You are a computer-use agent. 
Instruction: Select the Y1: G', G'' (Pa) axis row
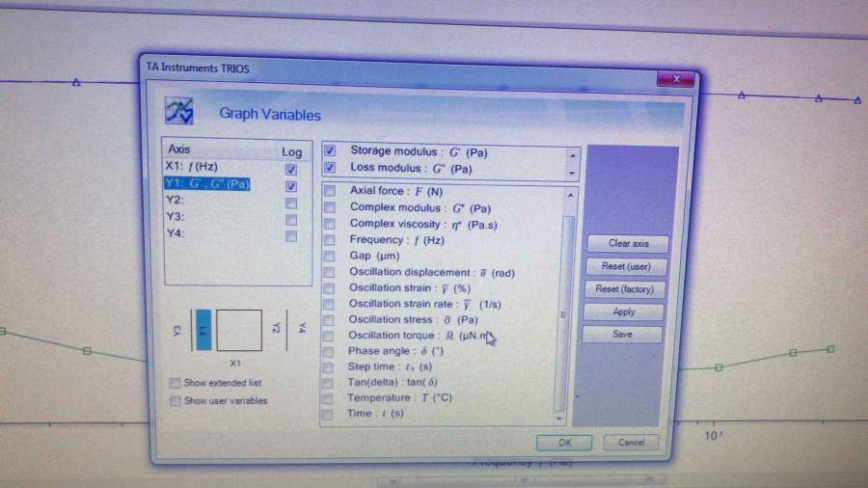point(207,183)
